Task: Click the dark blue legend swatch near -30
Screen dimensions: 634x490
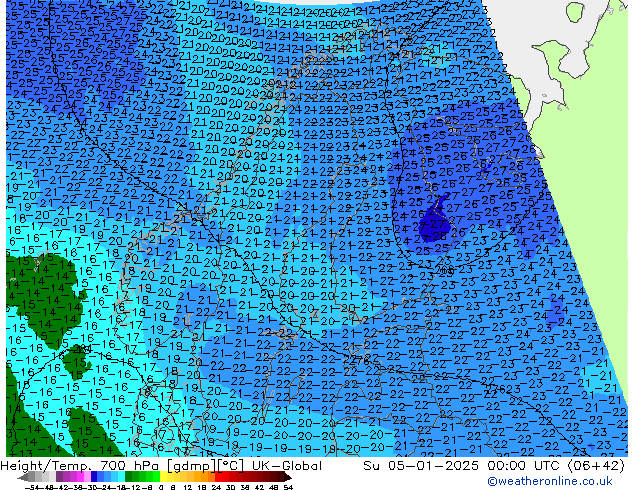Action: point(94,477)
